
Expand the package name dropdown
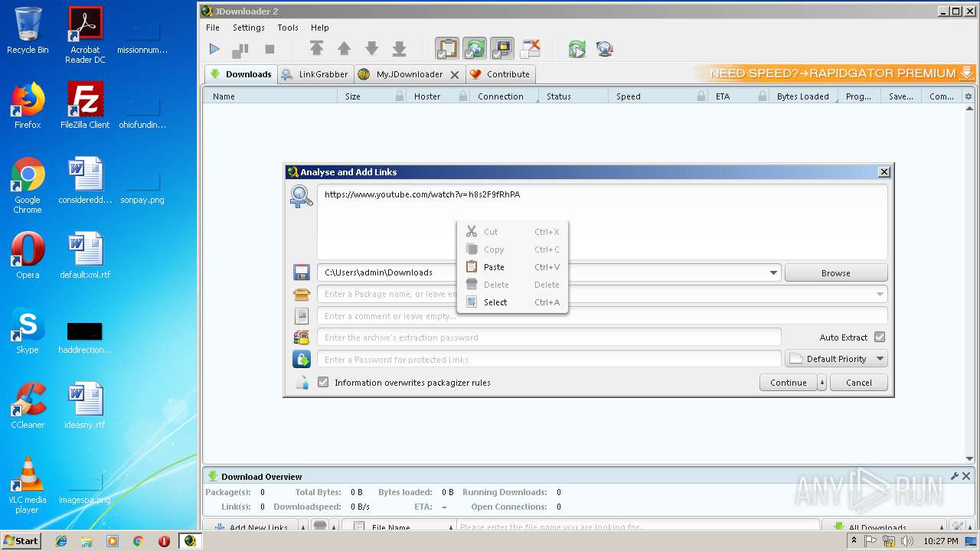pos(880,294)
